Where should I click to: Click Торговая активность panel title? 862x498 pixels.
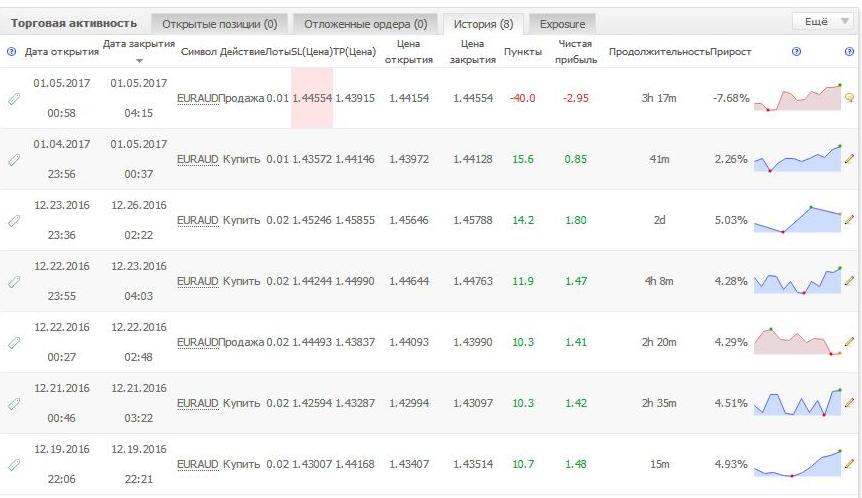(x=74, y=23)
